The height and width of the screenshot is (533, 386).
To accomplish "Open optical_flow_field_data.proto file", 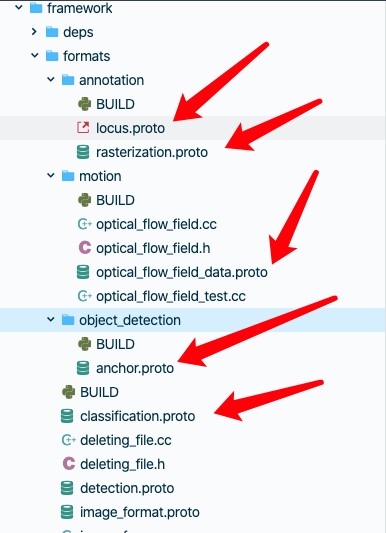I will pyautogui.click(x=182, y=272).
